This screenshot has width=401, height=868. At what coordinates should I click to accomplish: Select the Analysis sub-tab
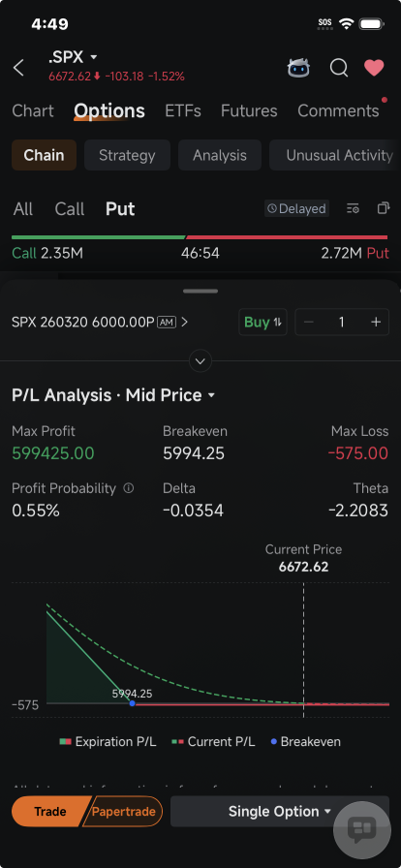(220, 156)
